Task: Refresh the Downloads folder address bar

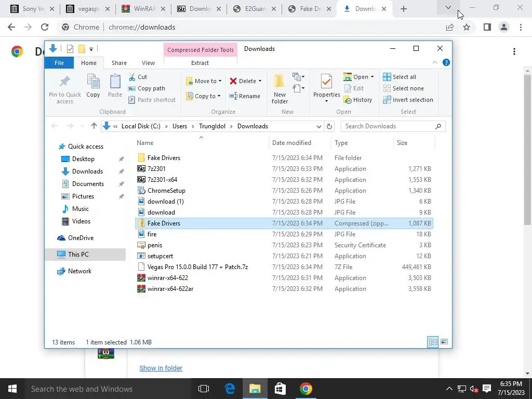Action: tap(329, 126)
